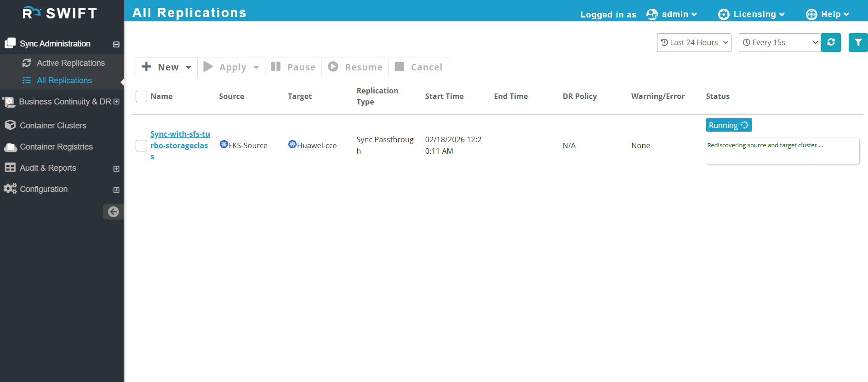This screenshot has height=382, width=868.
Task: Click the EKS-Source cluster icon
Action: (224, 144)
